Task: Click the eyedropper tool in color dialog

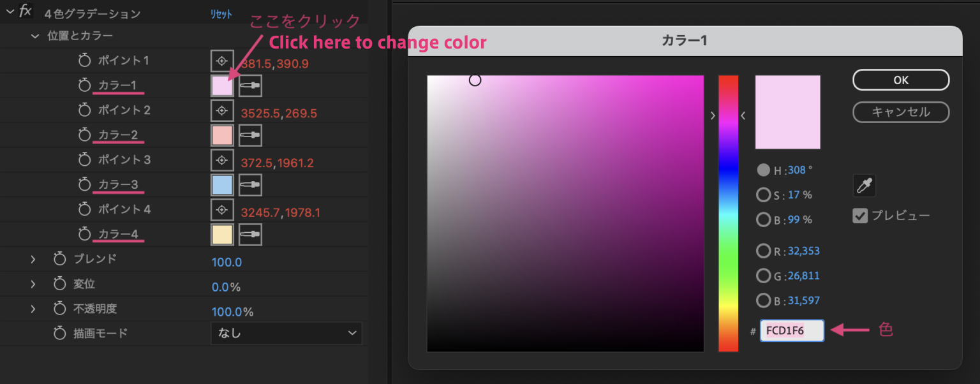Action: pyautogui.click(x=864, y=186)
